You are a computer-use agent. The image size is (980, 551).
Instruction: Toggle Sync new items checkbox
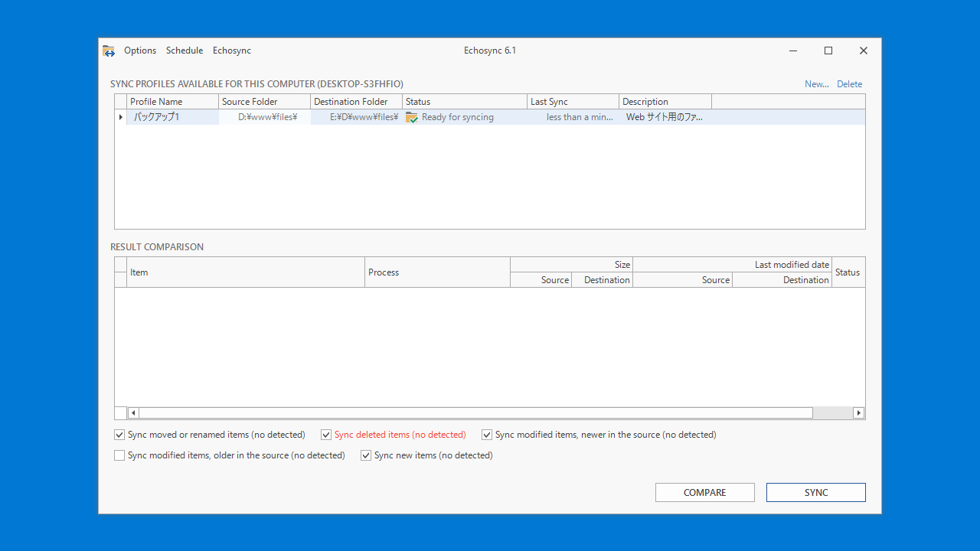click(366, 455)
